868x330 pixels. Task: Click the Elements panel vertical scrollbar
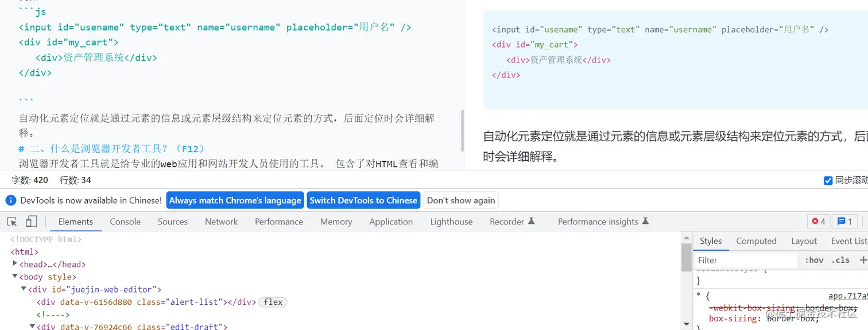[x=686, y=257]
